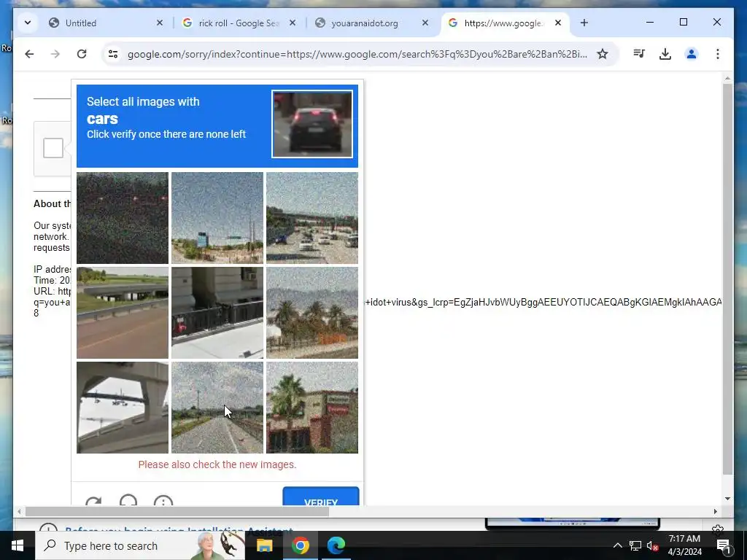Click the 'Please also check the new images' message
747x560 pixels.
coord(217,464)
